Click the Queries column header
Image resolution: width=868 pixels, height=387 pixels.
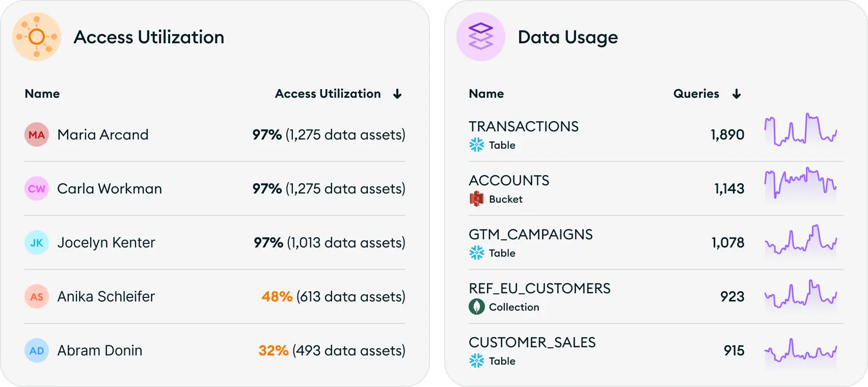click(696, 94)
